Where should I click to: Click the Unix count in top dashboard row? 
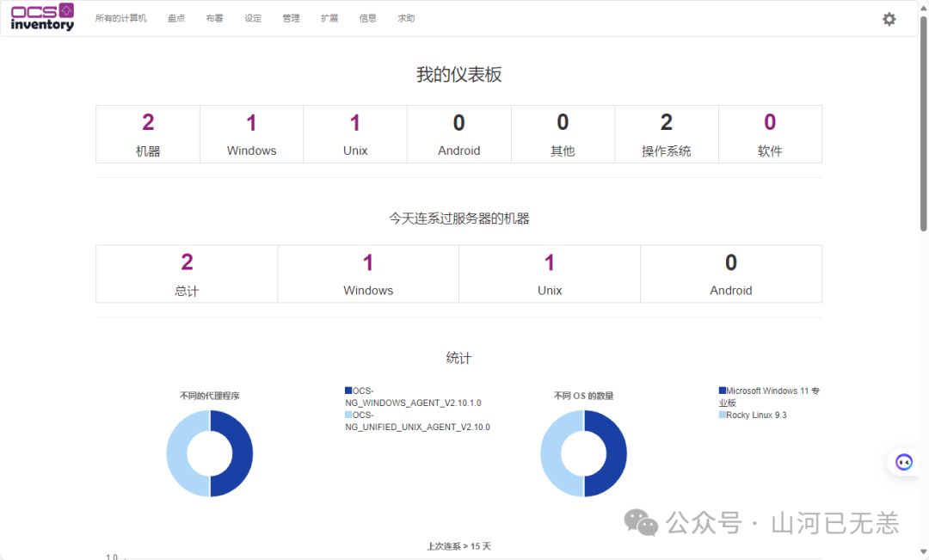click(x=355, y=123)
